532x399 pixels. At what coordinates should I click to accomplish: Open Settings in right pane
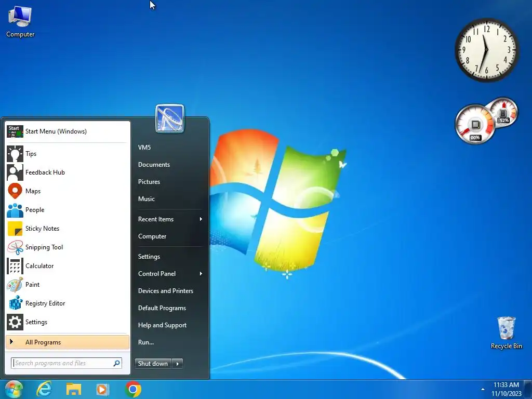click(x=149, y=257)
